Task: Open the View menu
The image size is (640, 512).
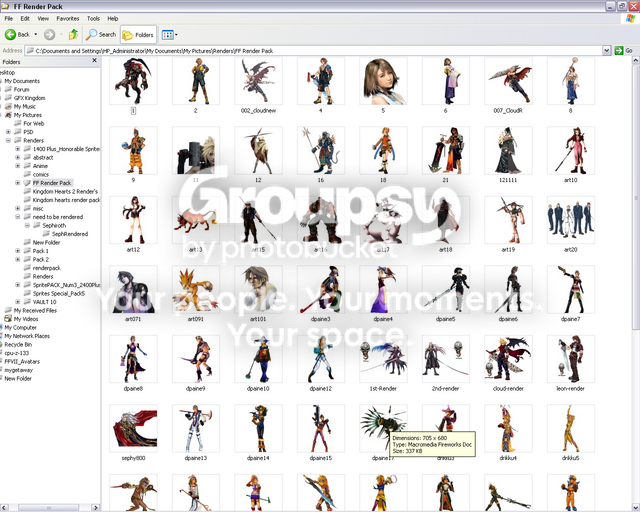Action: tap(43, 18)
